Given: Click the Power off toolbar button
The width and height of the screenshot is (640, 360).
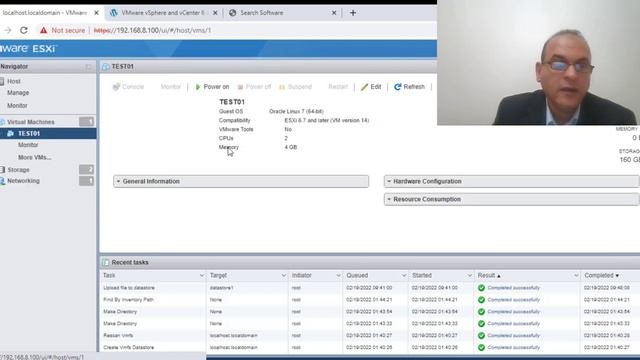Looking at the screenshot, I should [254, 87].
